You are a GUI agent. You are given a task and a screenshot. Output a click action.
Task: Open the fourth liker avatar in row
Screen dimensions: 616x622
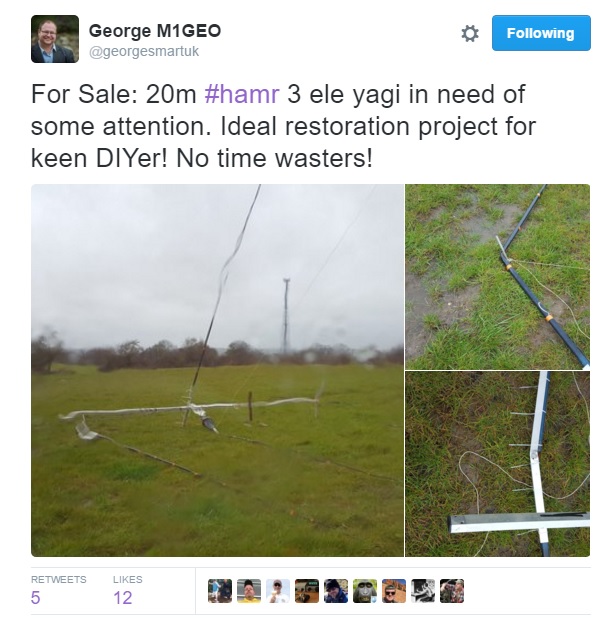(x=307, y=591)
